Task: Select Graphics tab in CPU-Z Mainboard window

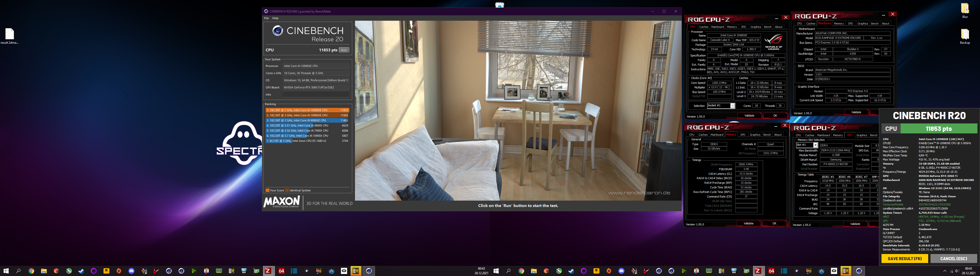Action: (x=862, y=23)
